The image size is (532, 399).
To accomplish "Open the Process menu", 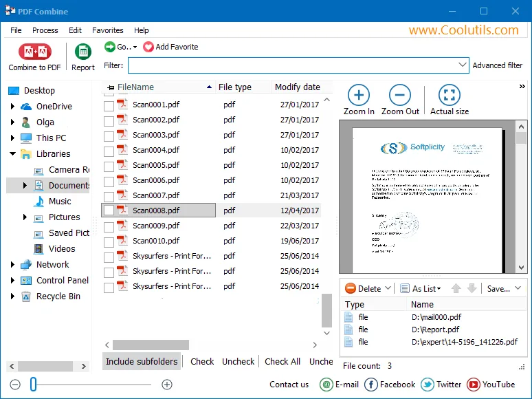I will tap(45, 30).
